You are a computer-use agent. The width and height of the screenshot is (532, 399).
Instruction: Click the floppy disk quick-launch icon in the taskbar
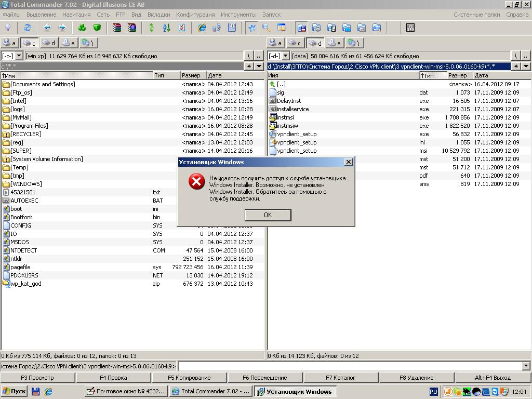tap(36, 391)
